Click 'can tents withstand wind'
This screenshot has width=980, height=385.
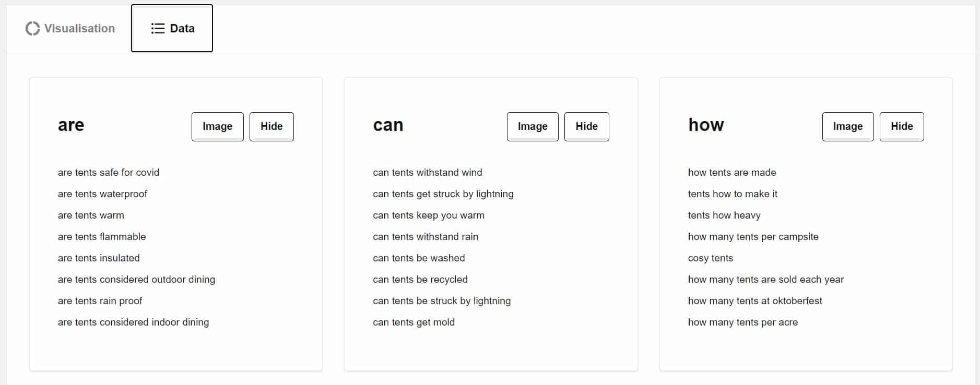[x=428, y=172]
